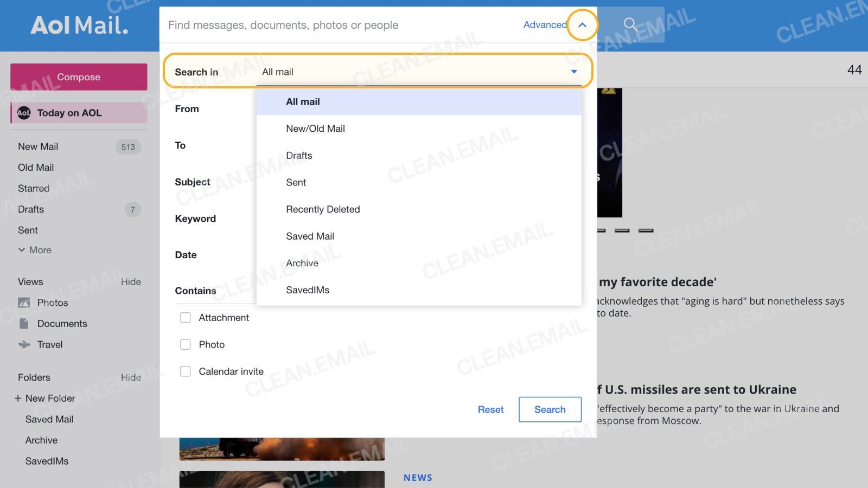
Task: Expand the More section in sidebar
Action: (22, 250)
